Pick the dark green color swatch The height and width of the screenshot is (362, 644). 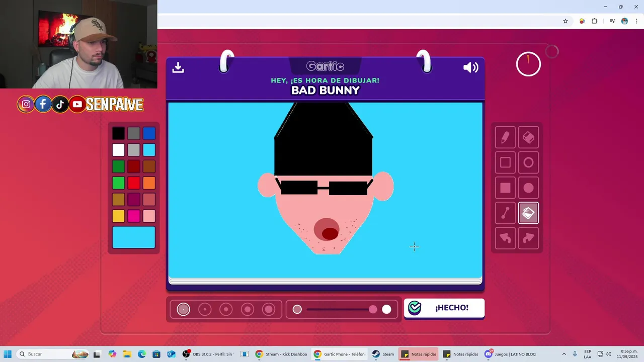point(118,166)
